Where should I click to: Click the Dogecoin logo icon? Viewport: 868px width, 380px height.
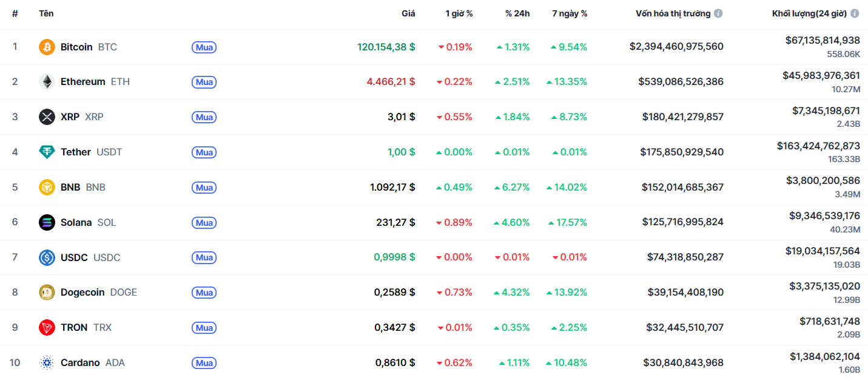tap(47, 293)
